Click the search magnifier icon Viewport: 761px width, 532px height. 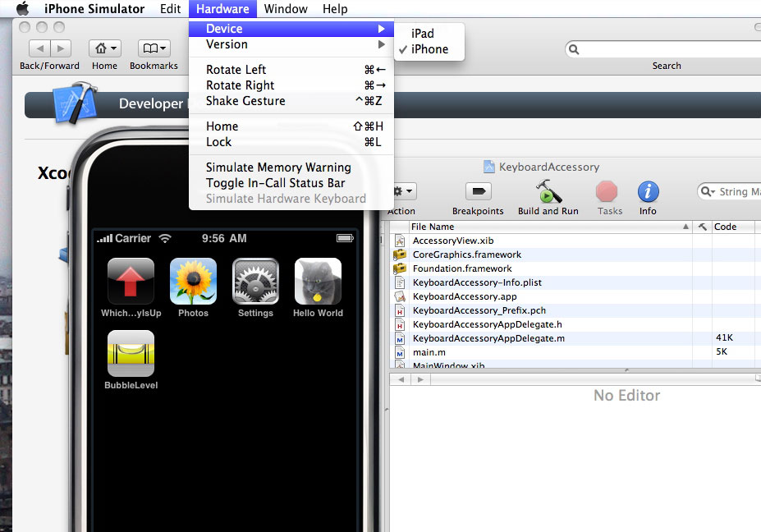click(x=574, y=49)
